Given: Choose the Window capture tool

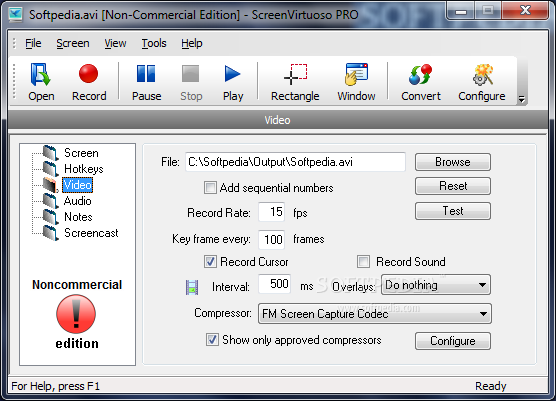Looking at the screenshot, I should pyautogui.click(x=356, y=82).
